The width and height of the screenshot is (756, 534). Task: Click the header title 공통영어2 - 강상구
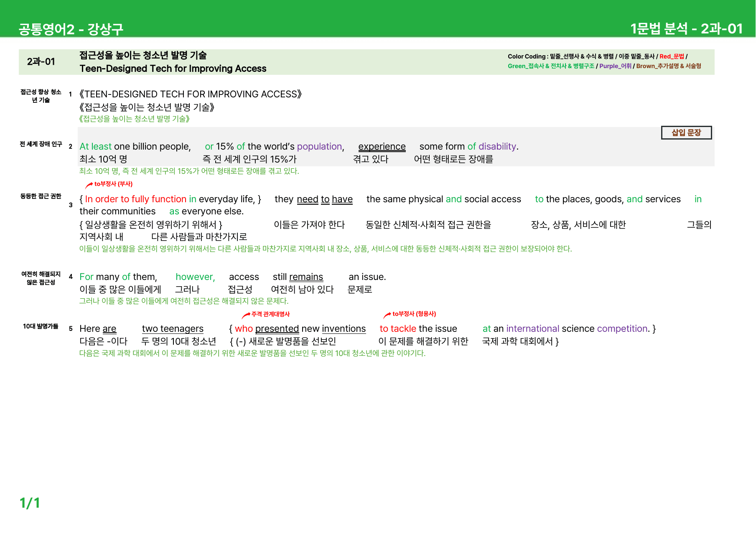point(71,29)
